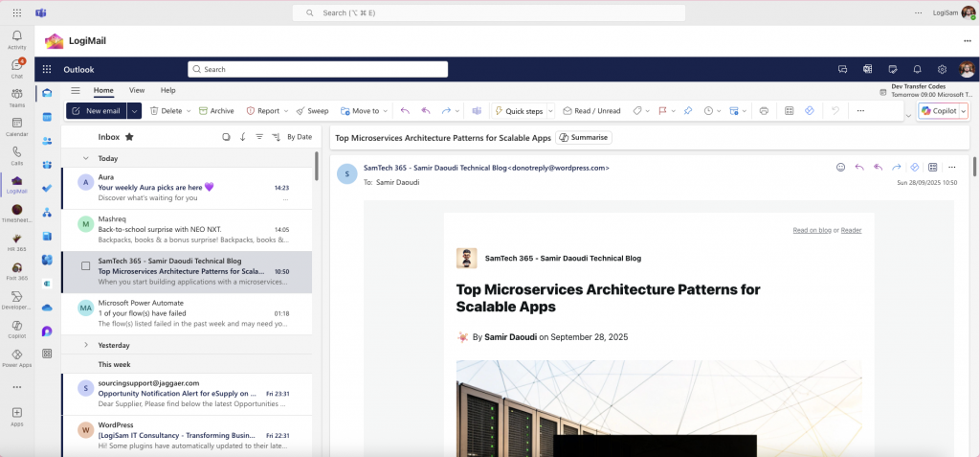Pin the email with the pin icon
Image resolution: width=980 pixels, height=457 pixels.
tap(687, 111)
